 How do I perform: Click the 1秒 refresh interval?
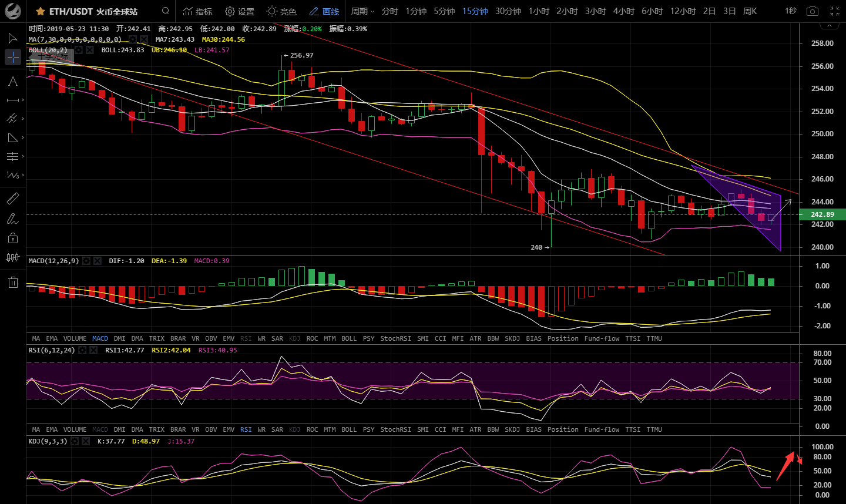tap(791, 11)
